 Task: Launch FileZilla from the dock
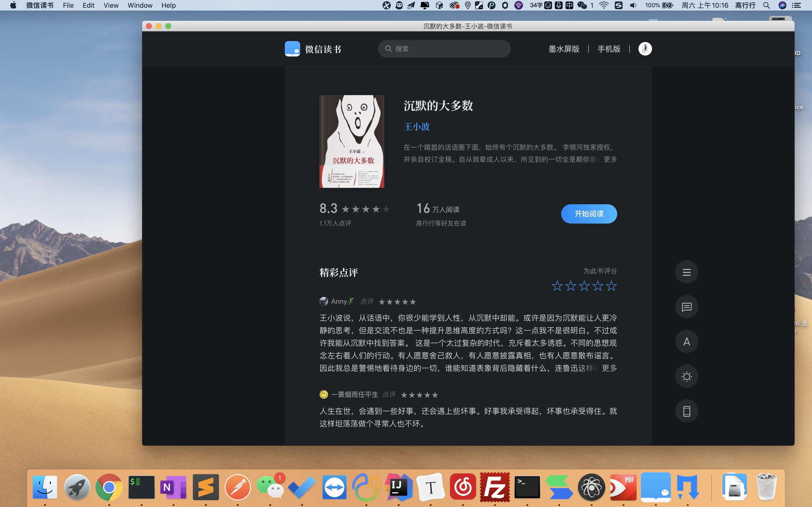[x=495, y=487]
